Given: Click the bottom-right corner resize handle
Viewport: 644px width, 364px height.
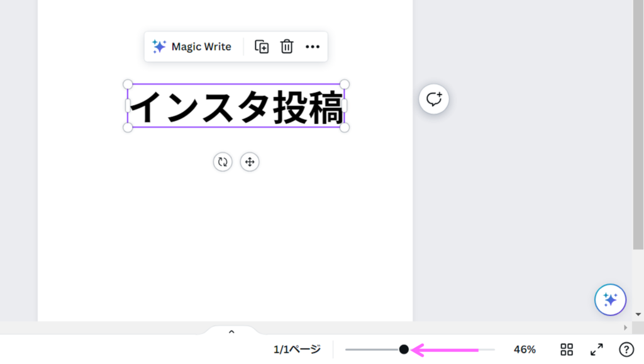Looking at the screenshot, I should click(345, 127).
